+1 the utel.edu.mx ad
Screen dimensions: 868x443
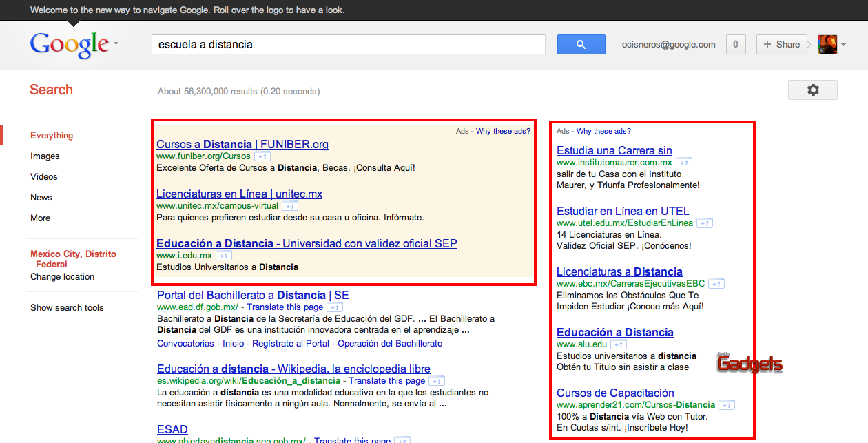pyautogui.click(x=705, y=223)
